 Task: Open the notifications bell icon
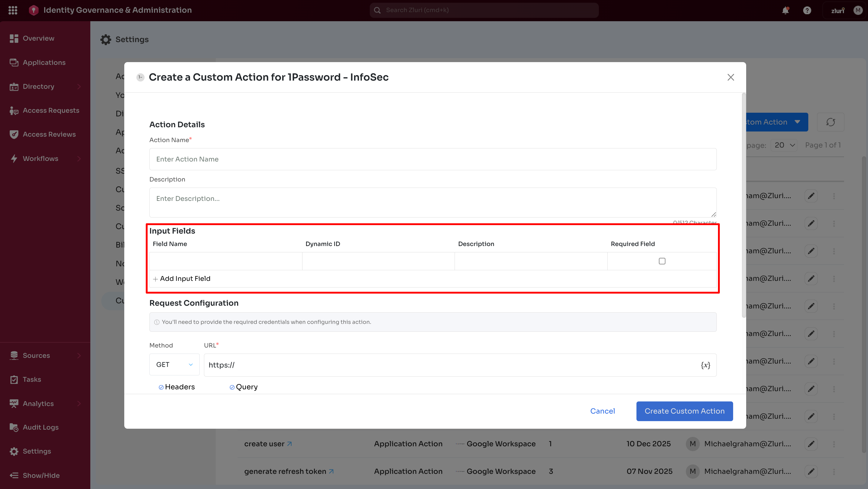tap(785, 10)
